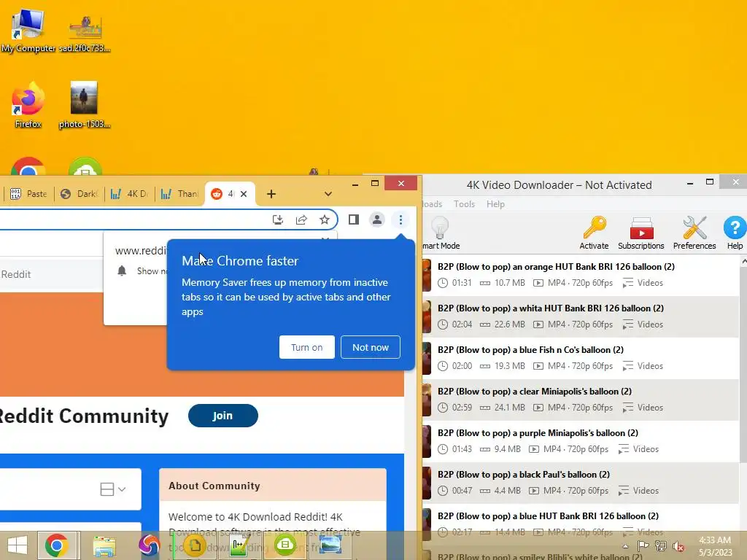Click thumbnail of blue Fish n Co's video
Viewport: 747px width, 560px height.
click(x=426, y=358)
